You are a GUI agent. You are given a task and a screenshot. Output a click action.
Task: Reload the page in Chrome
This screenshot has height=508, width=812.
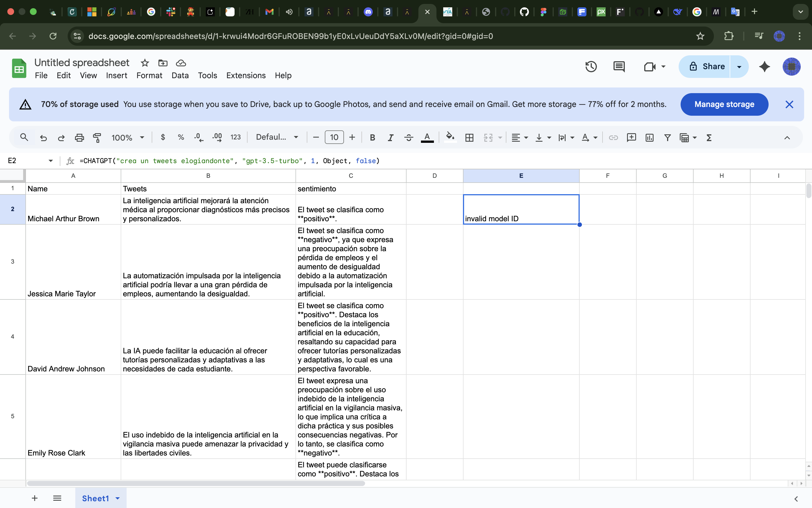[x=53, y=36]
